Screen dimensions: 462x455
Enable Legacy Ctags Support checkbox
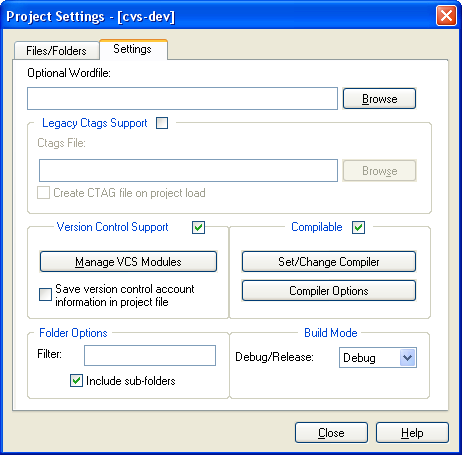pos(162,123)
